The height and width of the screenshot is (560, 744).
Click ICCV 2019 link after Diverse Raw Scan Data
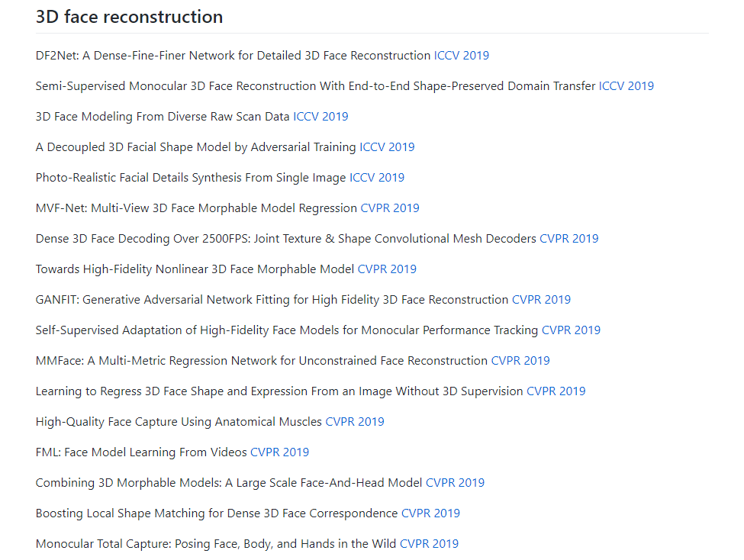point(320,116)
